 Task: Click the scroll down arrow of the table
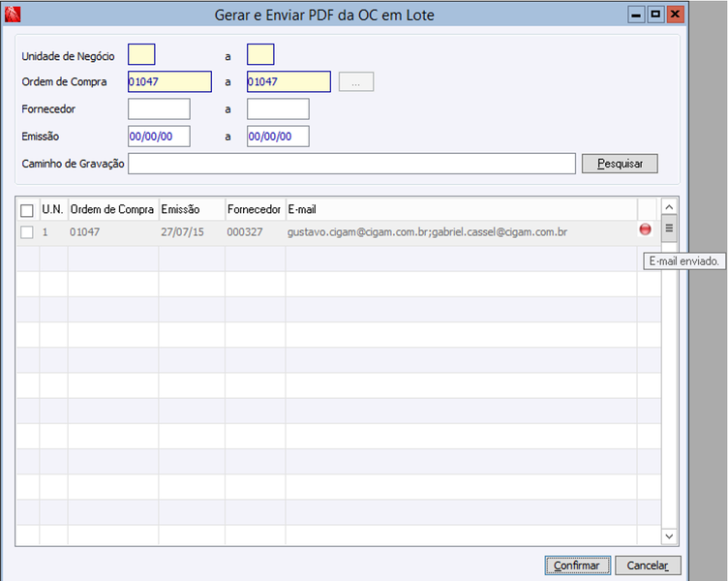(669, 536)
